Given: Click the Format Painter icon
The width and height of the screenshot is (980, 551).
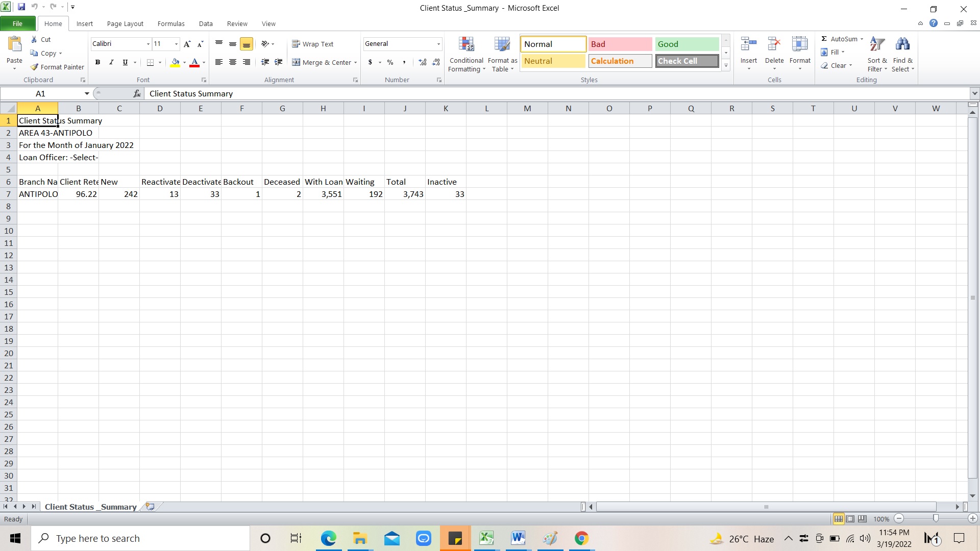Looking at the screenshot, I should (35, 67).
